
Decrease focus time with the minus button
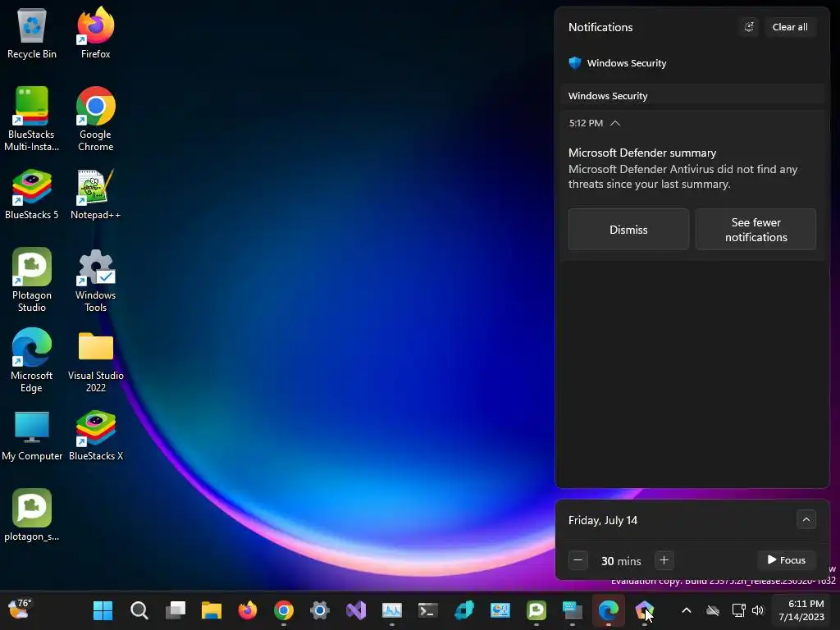[x=578, y=560]
